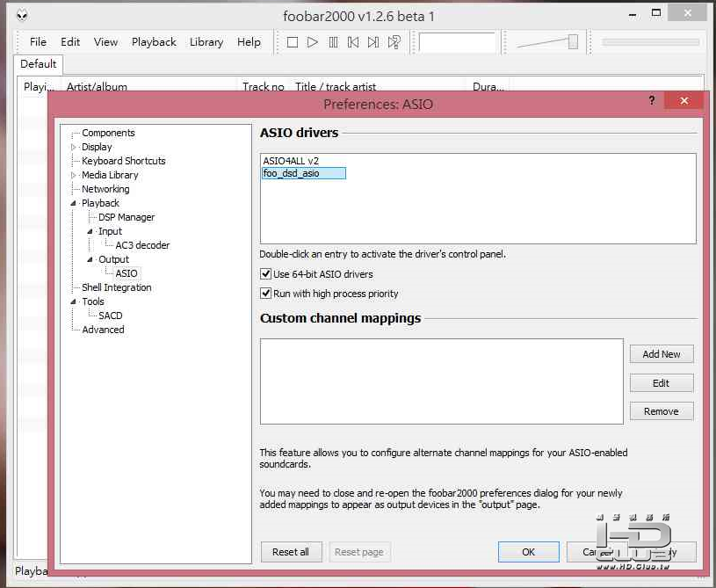Click the Add New mapping button

[662, 354]
